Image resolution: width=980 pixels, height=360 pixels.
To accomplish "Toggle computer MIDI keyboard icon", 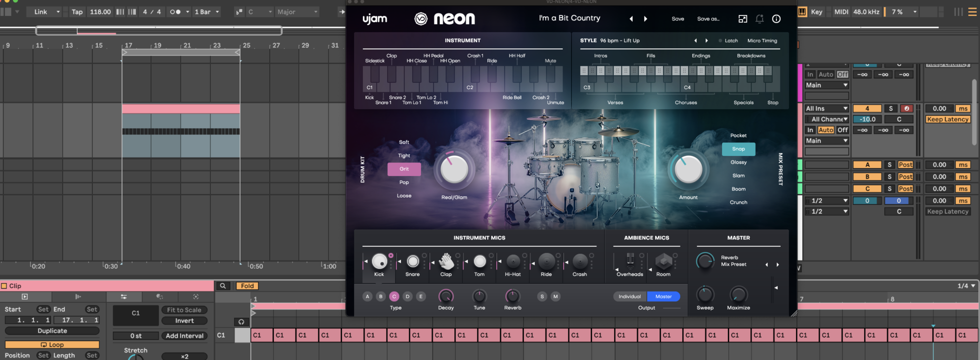I will pos(802,11).
